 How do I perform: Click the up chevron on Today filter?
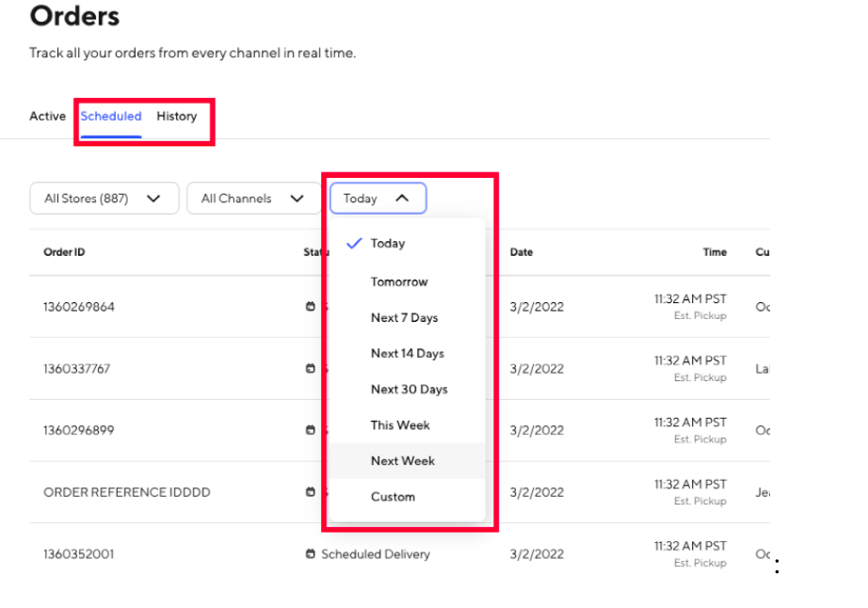tap(402, 199)
